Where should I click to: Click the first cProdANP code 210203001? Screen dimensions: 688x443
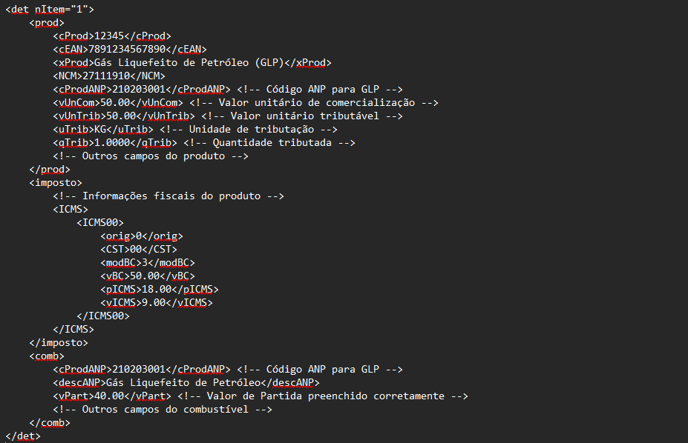[x=139, y=89]
